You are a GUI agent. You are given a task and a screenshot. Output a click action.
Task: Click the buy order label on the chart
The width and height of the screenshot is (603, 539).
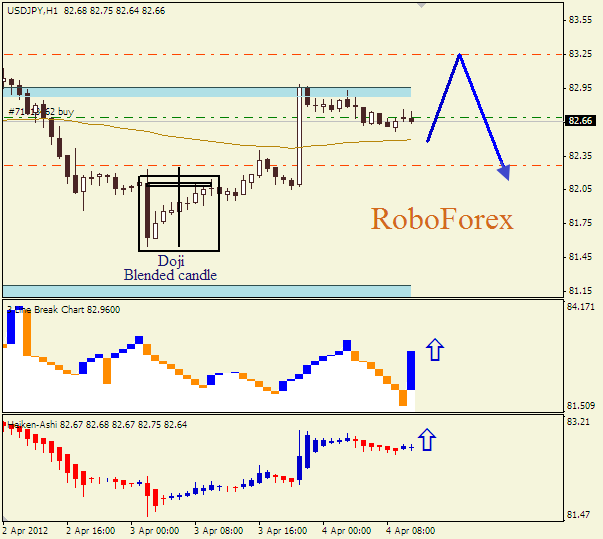click(x=40, y=111)
